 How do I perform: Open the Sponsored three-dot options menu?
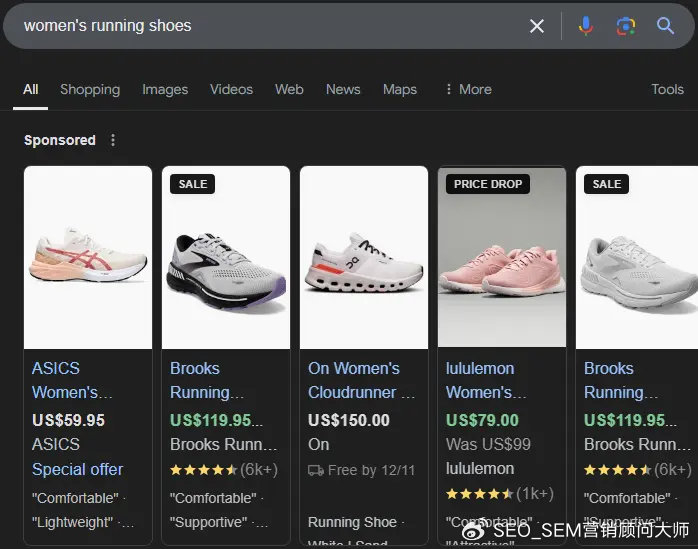click(113, 140)
